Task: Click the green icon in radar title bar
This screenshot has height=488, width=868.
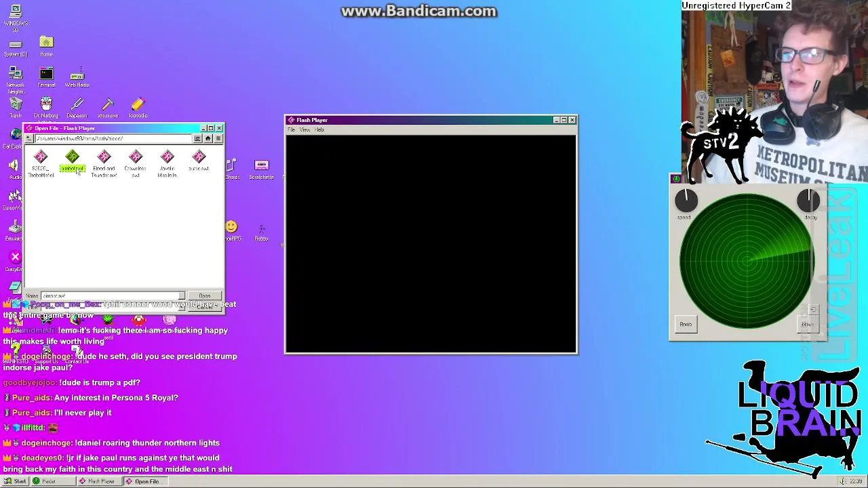Action: [675, 179]
